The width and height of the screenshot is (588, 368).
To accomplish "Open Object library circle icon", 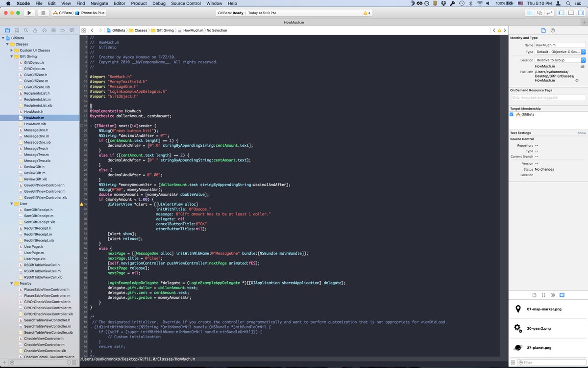I will coord(553,295).
